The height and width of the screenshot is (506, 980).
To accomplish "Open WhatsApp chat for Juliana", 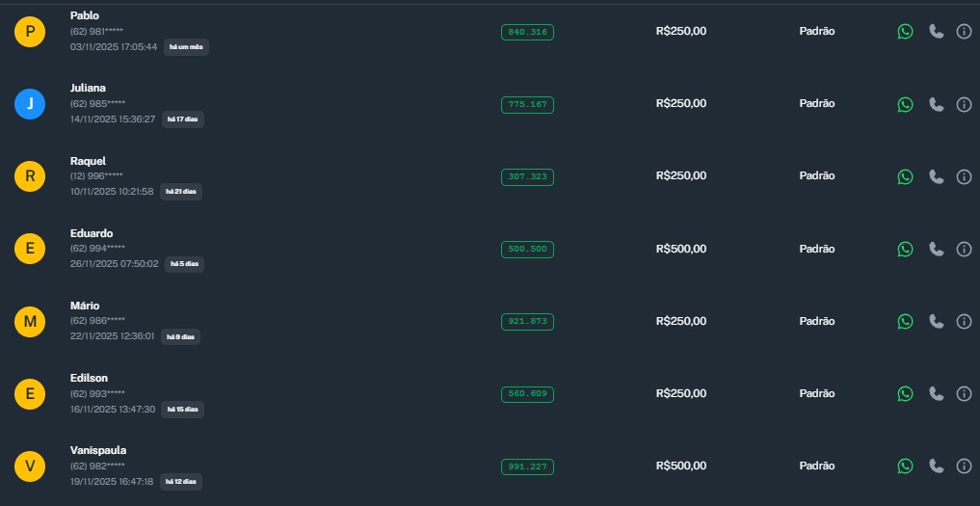I will tap(905, 104).
